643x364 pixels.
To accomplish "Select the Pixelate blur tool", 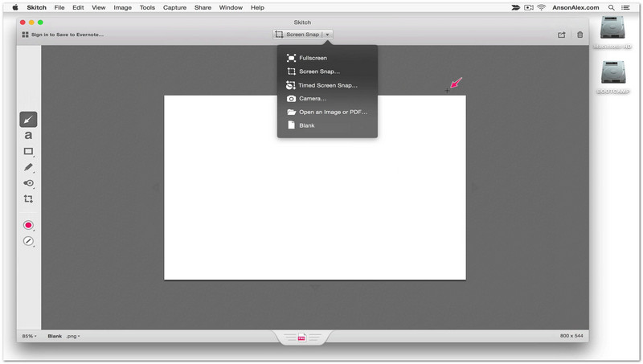I will point(28,183).
